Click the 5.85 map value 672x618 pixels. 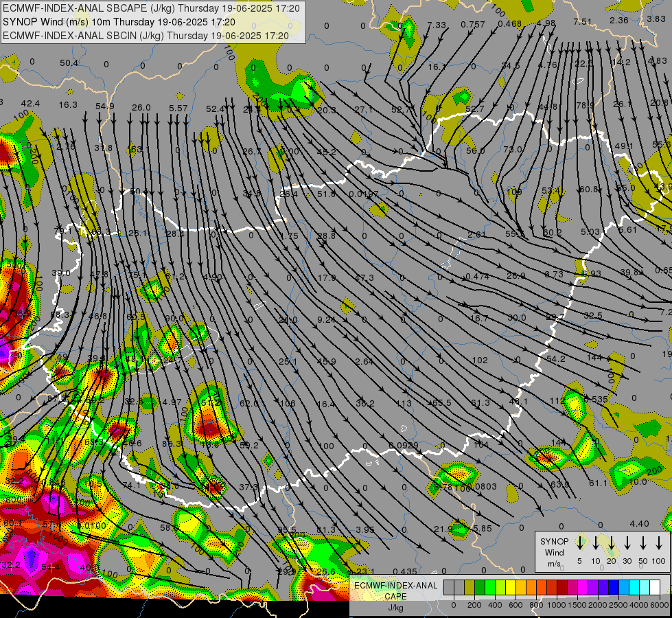482,528
